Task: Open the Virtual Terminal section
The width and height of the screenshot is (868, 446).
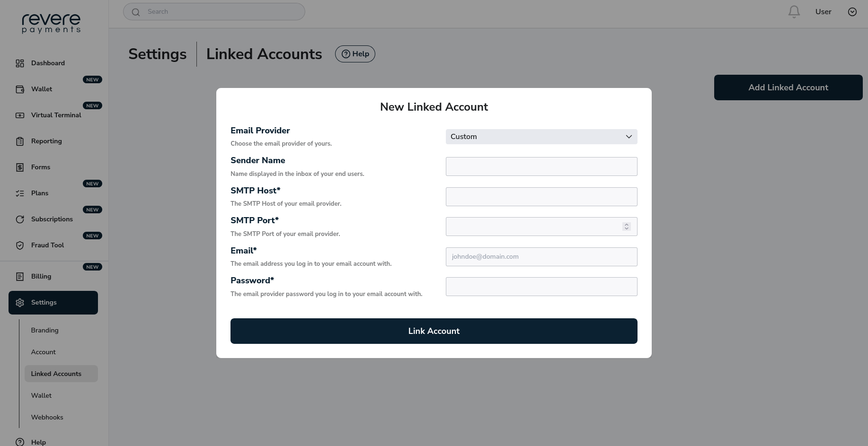Action: click(x=20, y=115)
